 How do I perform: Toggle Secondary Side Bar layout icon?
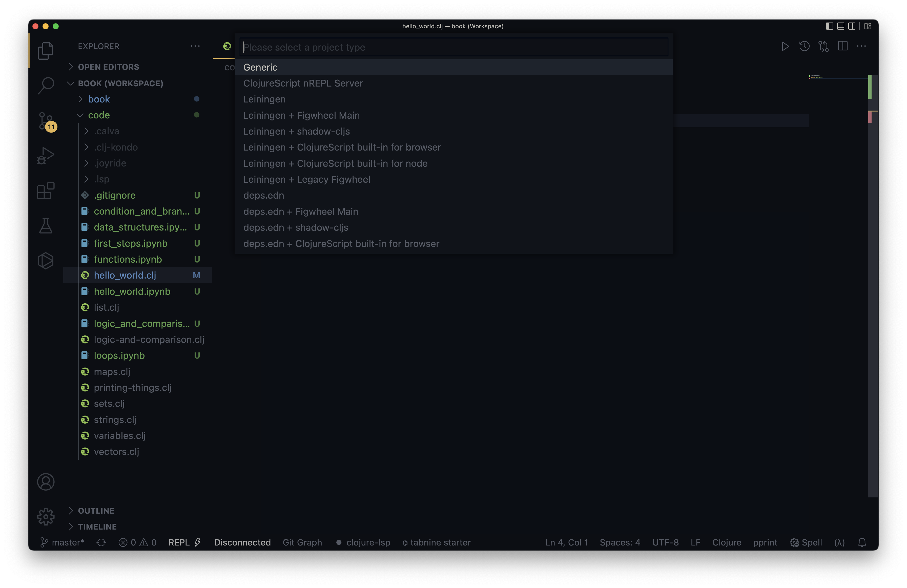(x=852, y=26)
